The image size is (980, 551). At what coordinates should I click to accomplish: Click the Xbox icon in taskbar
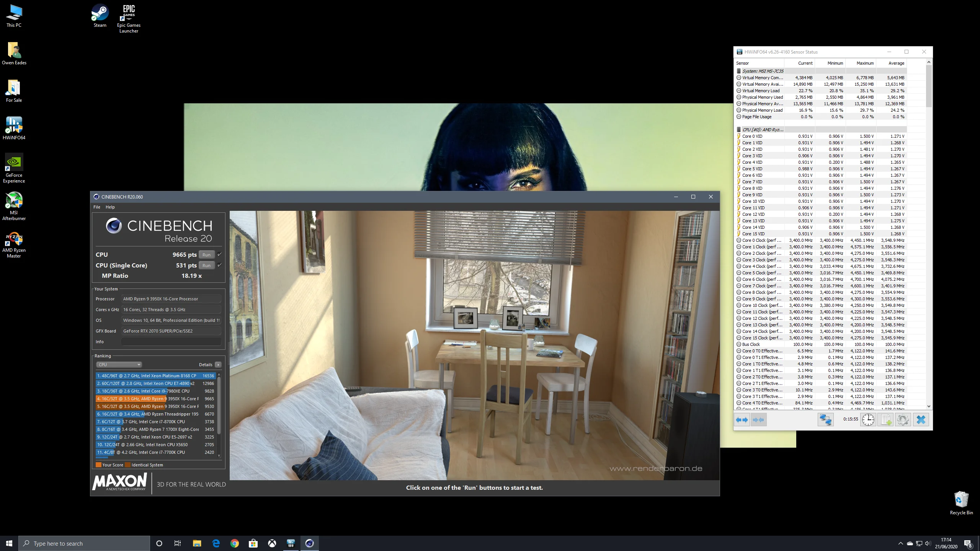(x=272, y=543)
